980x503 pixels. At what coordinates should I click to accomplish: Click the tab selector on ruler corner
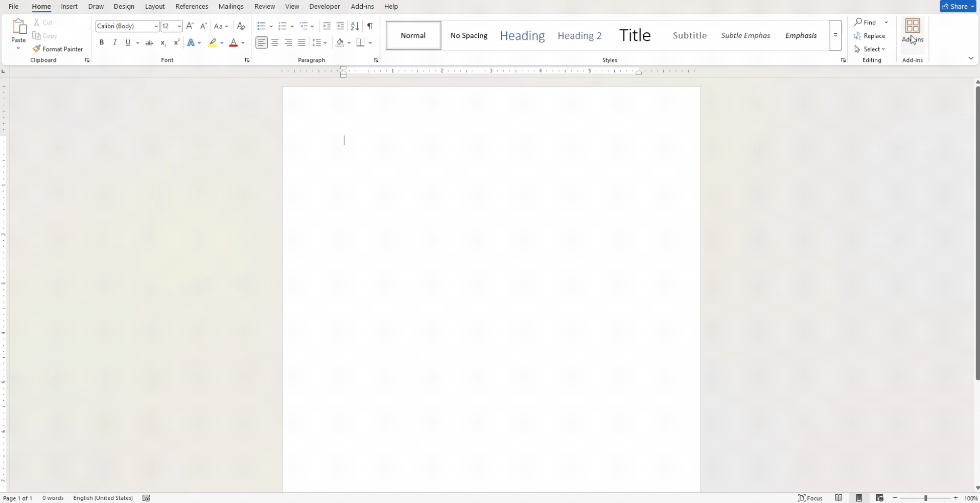4,72
